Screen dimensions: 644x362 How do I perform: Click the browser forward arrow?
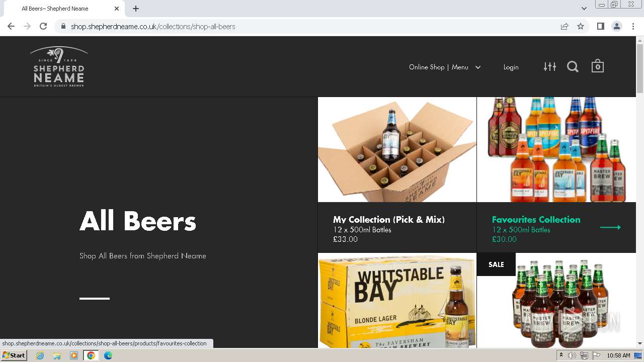(x=27, y=26)
